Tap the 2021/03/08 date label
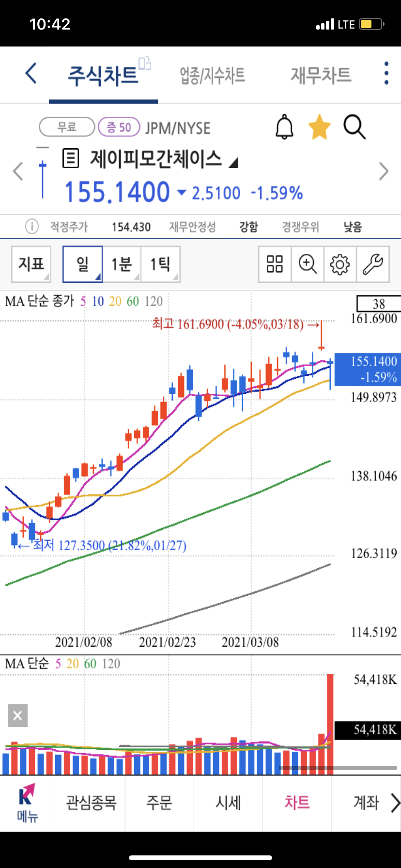The height and width of the screenshot is (868, 401). [250, 642]
